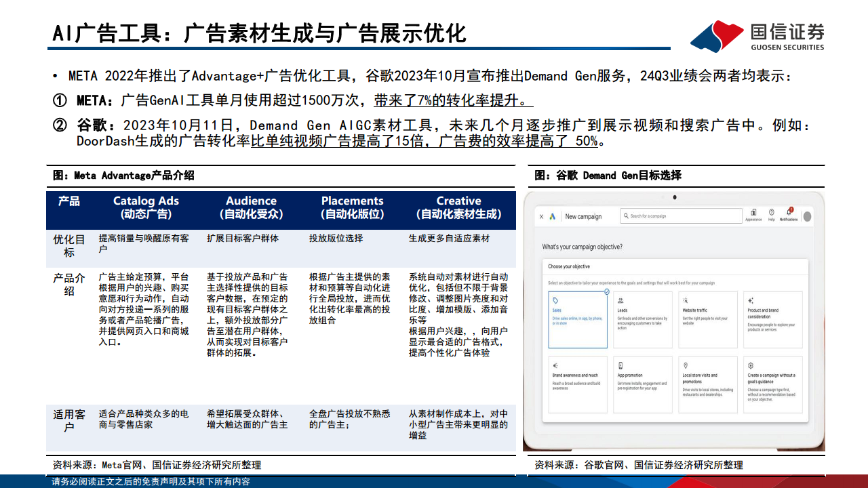868x488 pixels.
Task: Choose the App promotion objective title
Action: point(630,375)
